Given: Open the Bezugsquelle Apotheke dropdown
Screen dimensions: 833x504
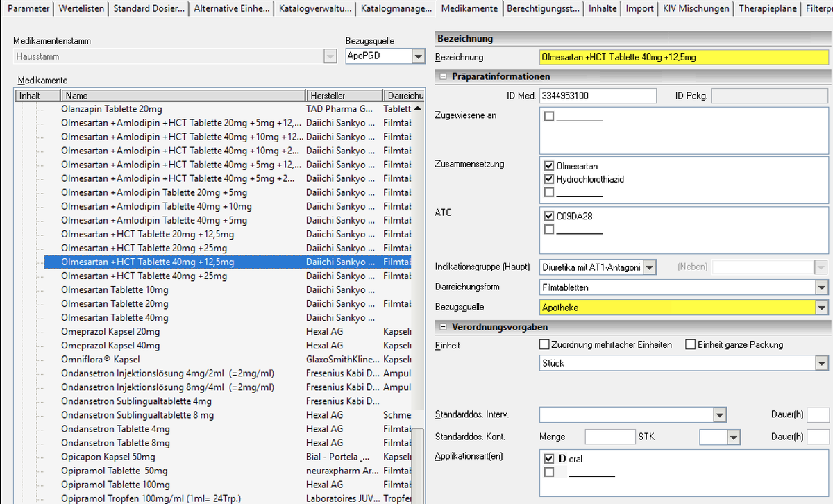Looking at the screenshot, I should pyautogui.click(x=822, y=307).
